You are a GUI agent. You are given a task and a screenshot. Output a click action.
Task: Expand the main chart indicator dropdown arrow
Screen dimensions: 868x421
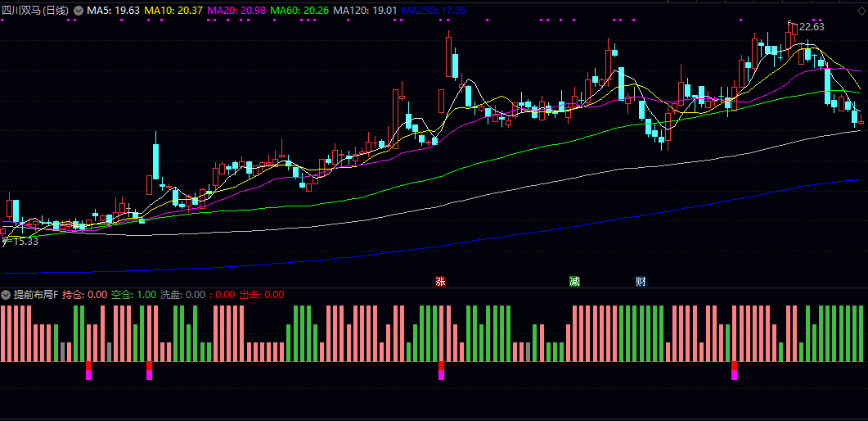(x=78, y=10)
